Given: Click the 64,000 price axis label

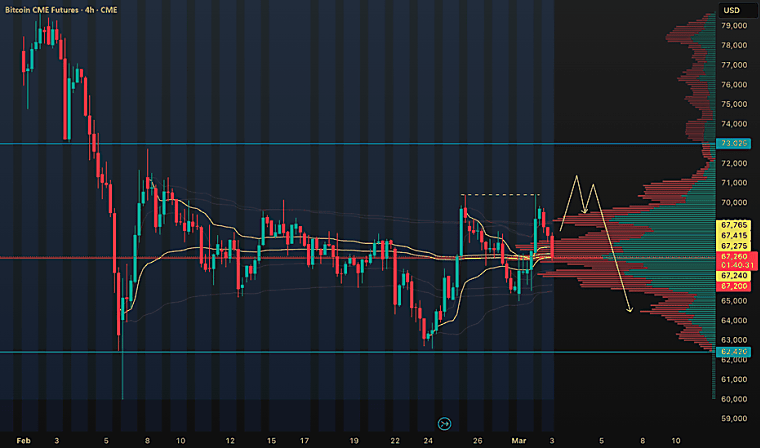Looking at the screenshot, I should point(734,320).
